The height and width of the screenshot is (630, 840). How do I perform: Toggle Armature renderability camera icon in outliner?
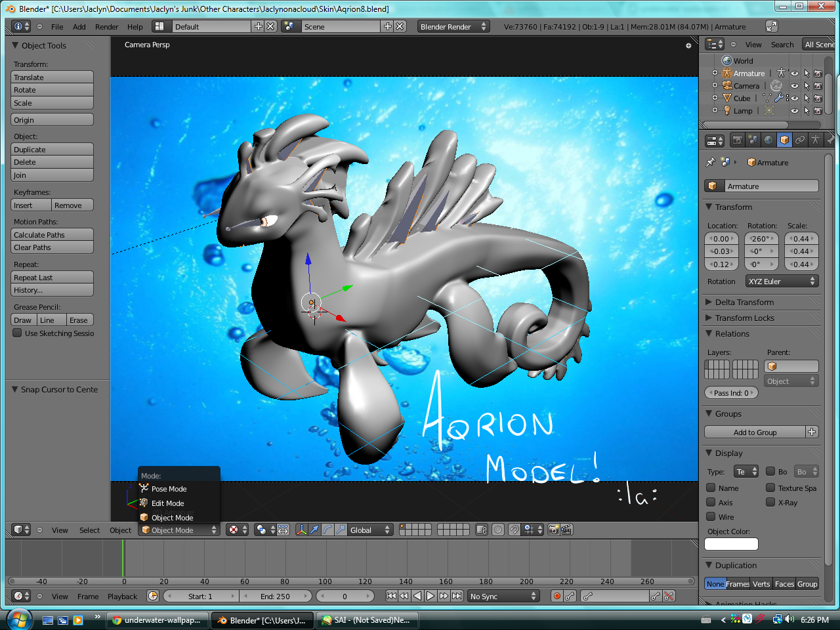tap(818, 73)
